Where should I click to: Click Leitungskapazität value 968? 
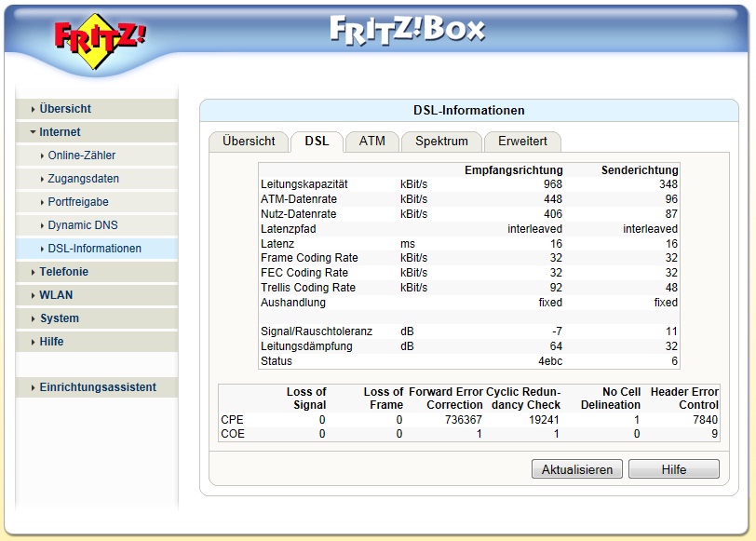553,184
